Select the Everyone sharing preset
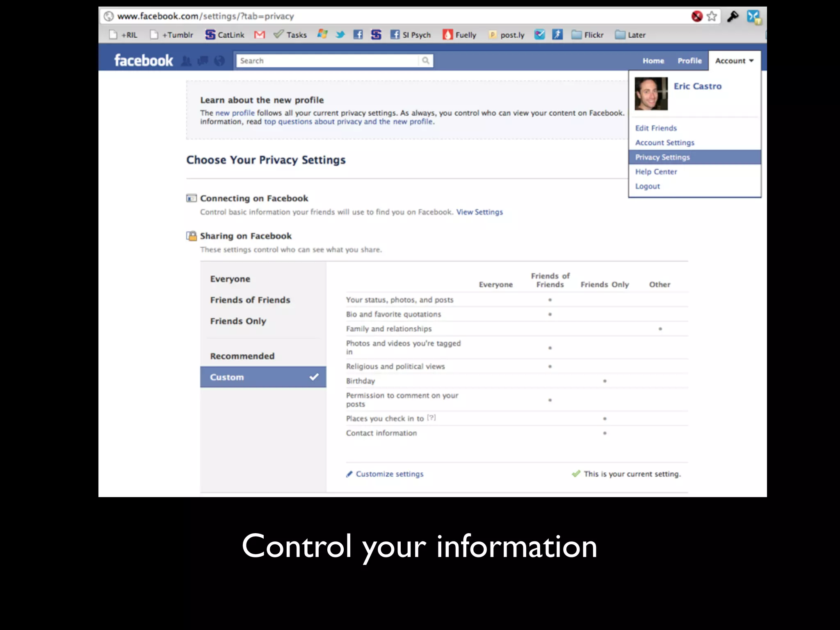Screen dimensions: 840x630 (263, 279)
